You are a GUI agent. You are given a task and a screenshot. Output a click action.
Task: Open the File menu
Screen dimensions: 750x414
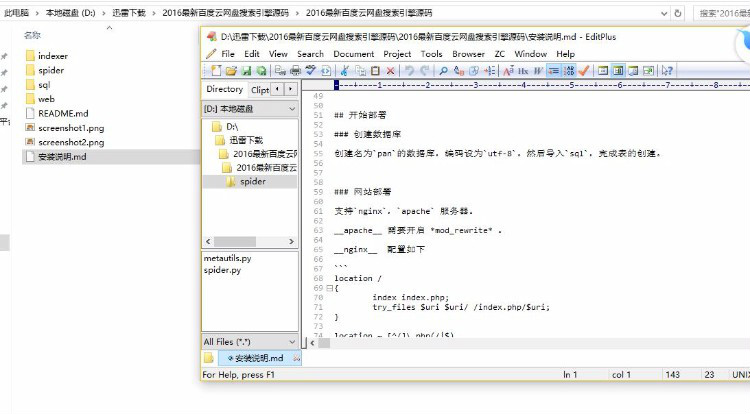(228, 54)
